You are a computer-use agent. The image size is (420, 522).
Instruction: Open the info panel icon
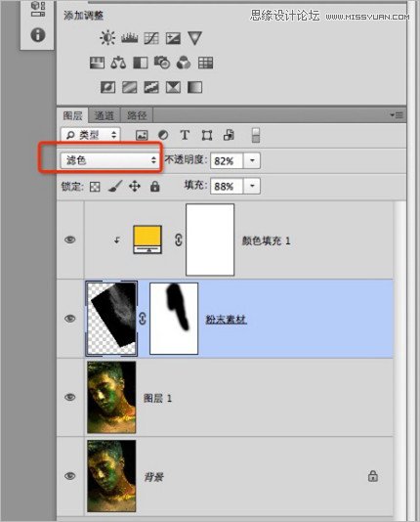[x=38, y=34]
